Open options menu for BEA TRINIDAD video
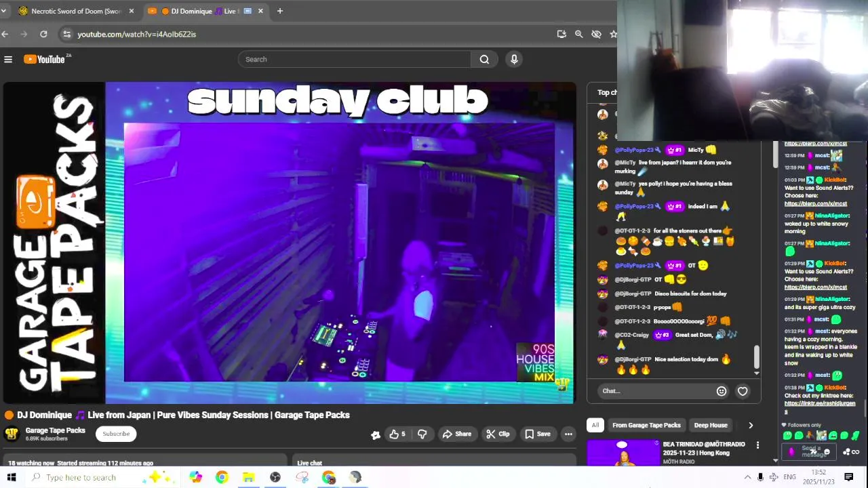This screenshot has width=868, height=488. pyautogui.click(x=757, y=445)
